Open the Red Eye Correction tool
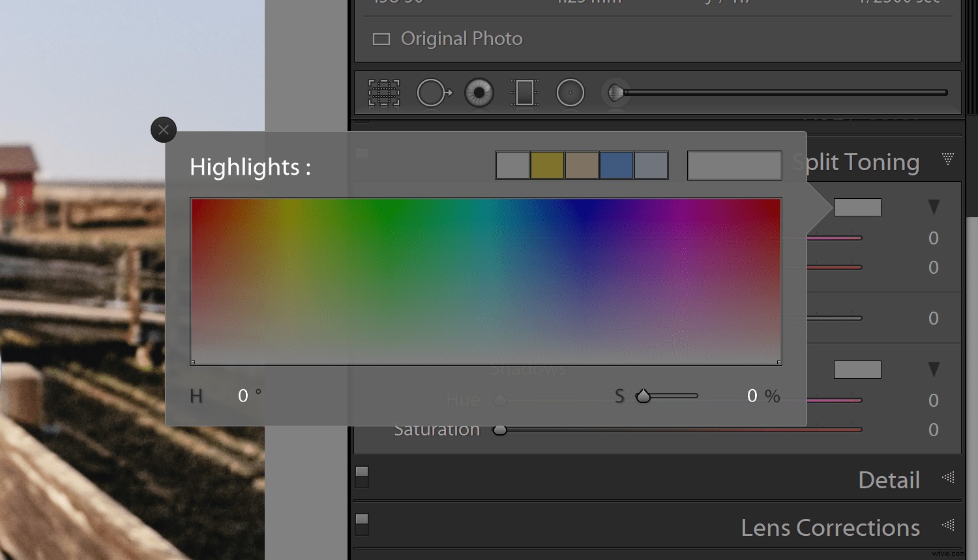978x560 pixels. [x=479, y=93]
